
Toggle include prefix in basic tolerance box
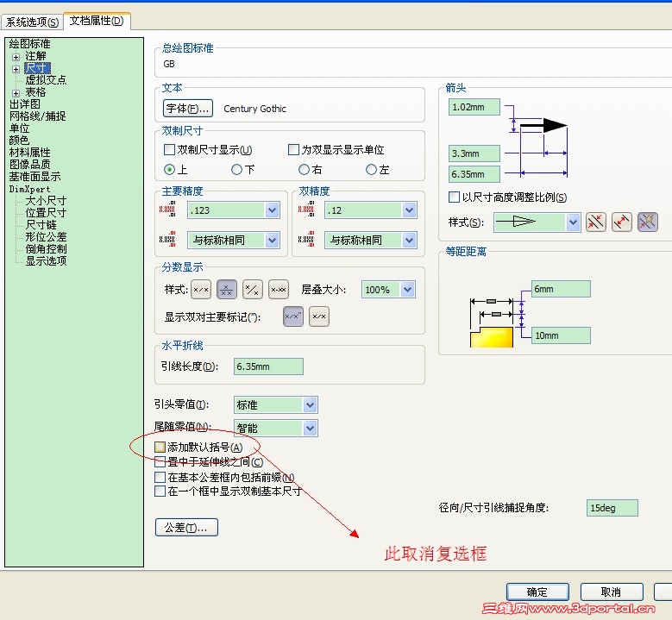pos(160,477)
